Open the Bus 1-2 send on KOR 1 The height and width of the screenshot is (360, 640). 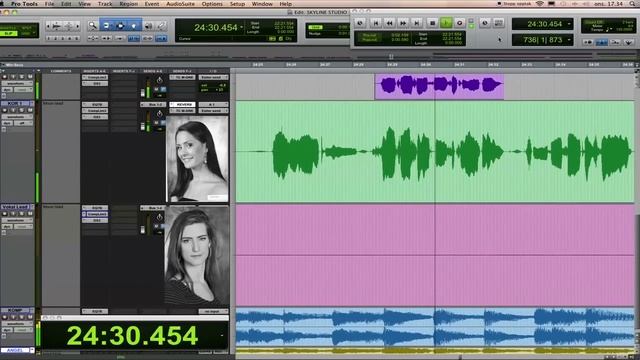[x=153, y=104]
